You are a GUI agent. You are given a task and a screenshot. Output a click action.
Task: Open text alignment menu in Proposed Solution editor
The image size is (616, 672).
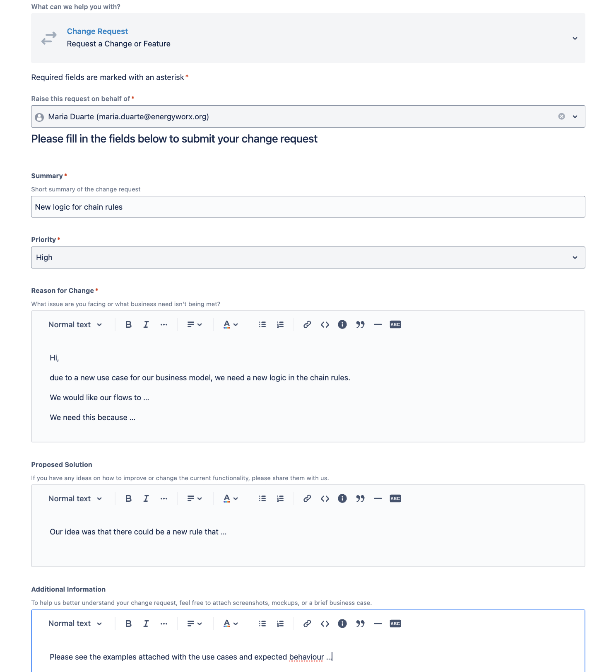[x=194, y=499]
